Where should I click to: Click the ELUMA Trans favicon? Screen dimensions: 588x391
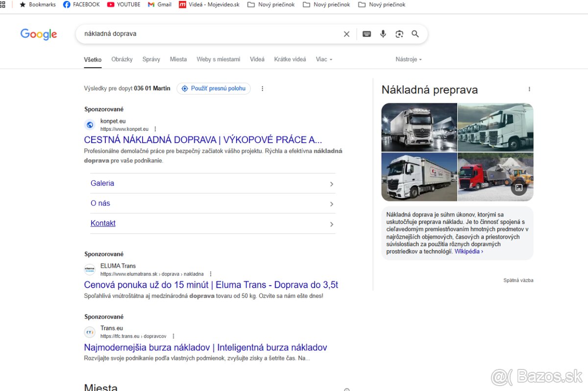click(x=90, y=269)
